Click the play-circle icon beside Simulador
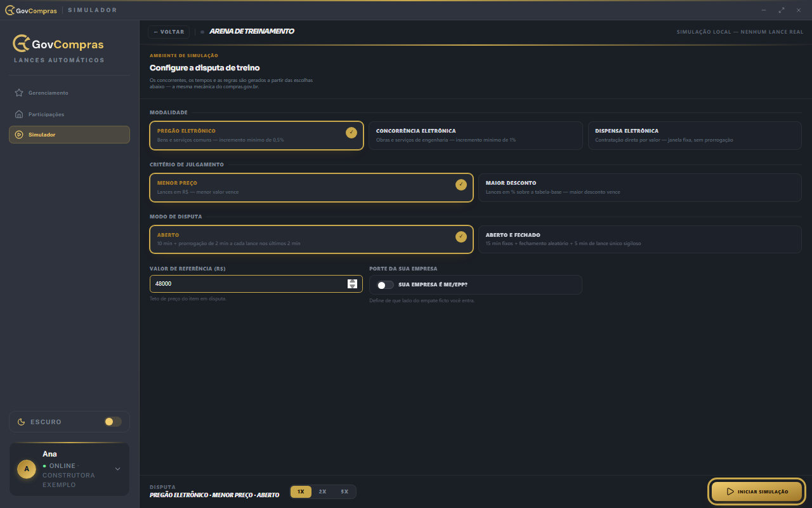 pyautogui.click(x=19, y=135)
